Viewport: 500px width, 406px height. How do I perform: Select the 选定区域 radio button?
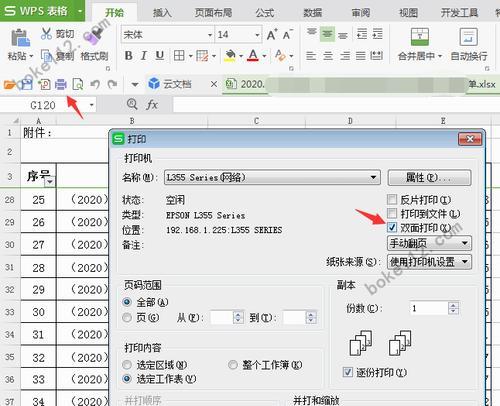pos(127,365)
